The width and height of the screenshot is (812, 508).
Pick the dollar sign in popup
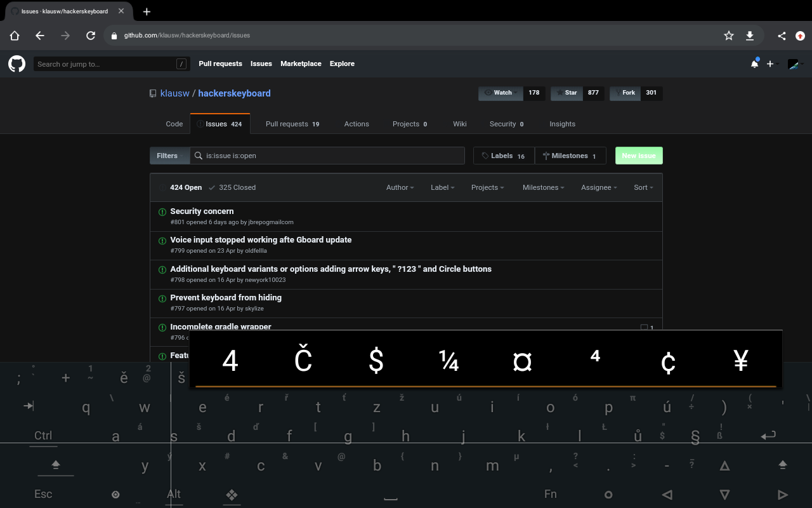pos(376,361)
